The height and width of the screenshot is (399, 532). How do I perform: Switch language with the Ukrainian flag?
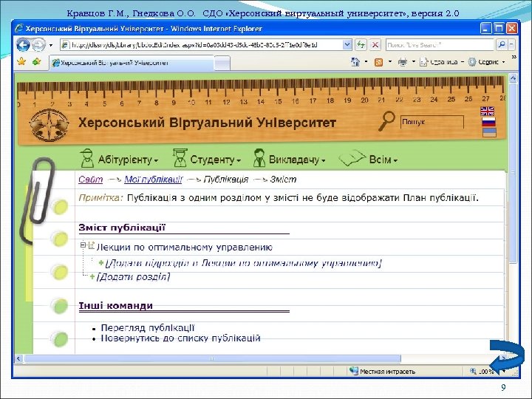coord(490,132)
